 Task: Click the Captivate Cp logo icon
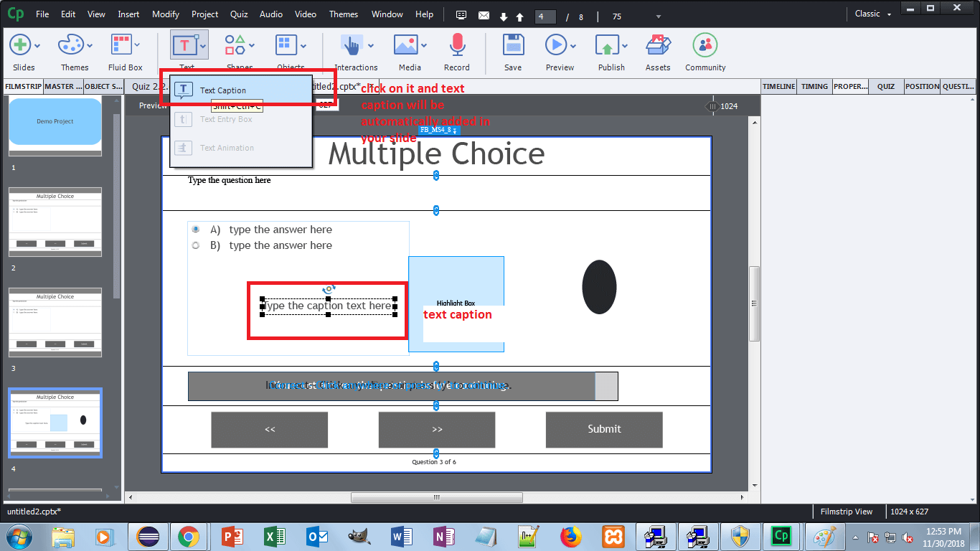tap(14, 14)
